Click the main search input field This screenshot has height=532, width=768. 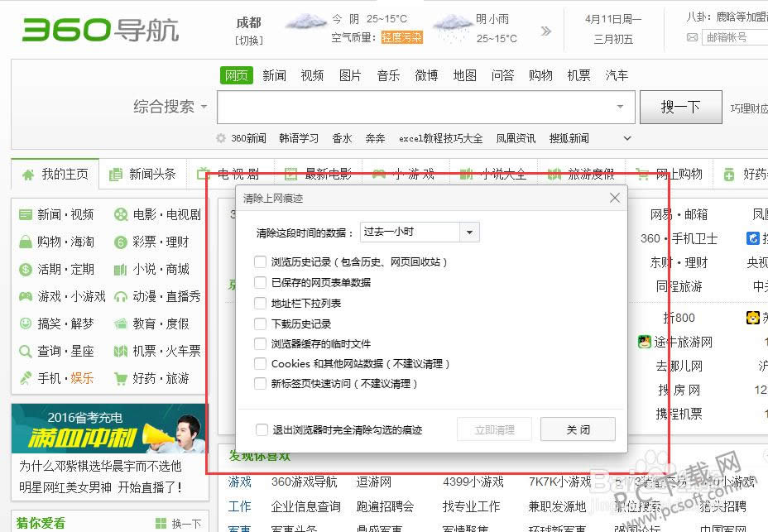[414, 107]
